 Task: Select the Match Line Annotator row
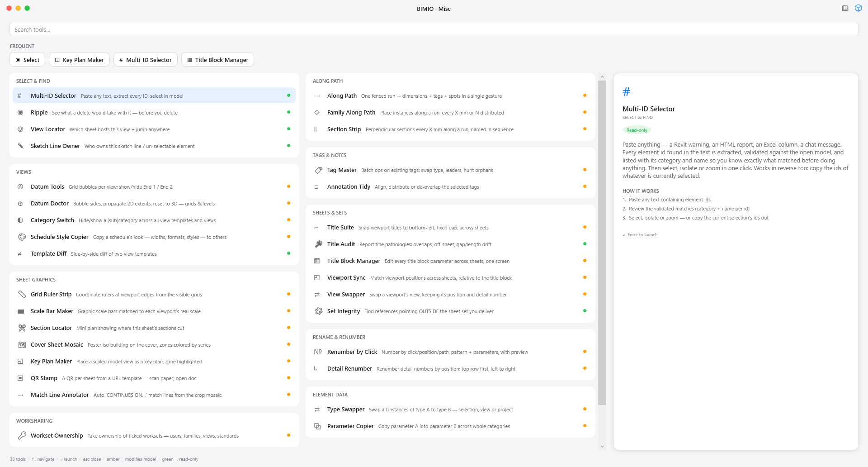(154, 395)
